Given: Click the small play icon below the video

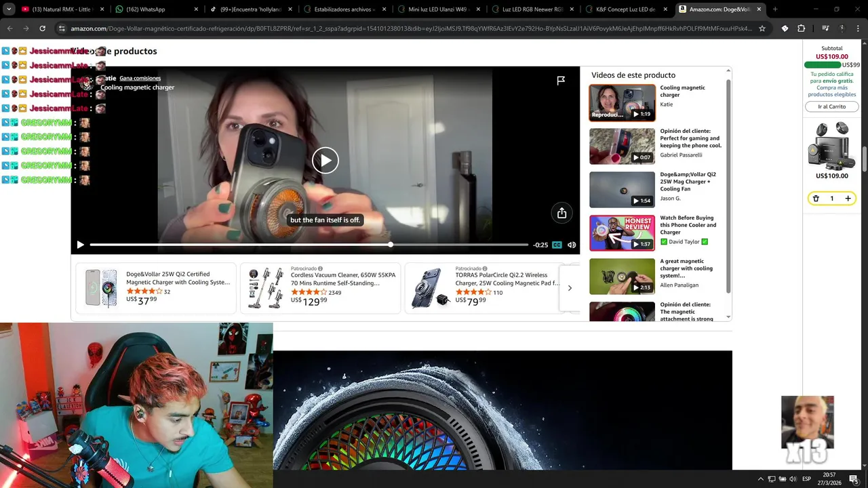Looking at the screenshot, I should click(80, 245).
